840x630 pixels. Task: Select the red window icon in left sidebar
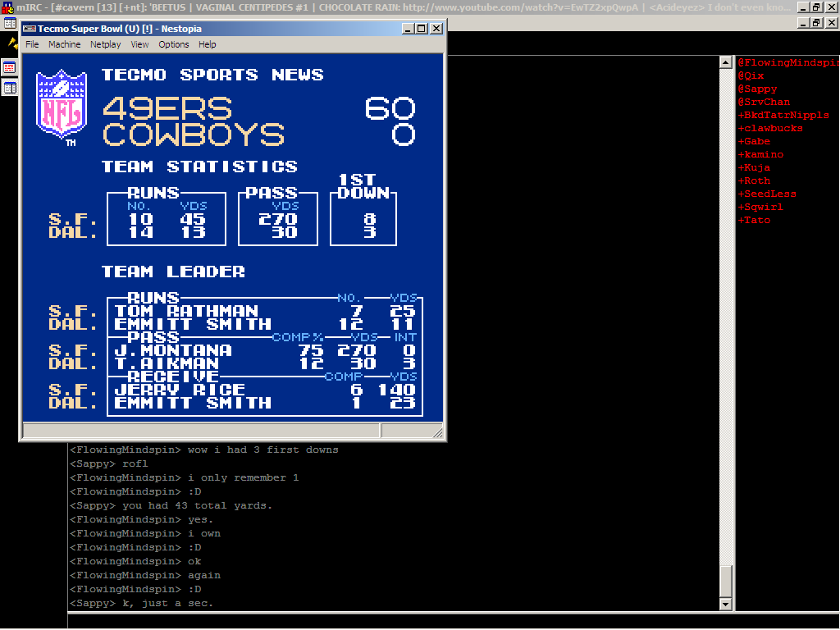pos(10,67)
